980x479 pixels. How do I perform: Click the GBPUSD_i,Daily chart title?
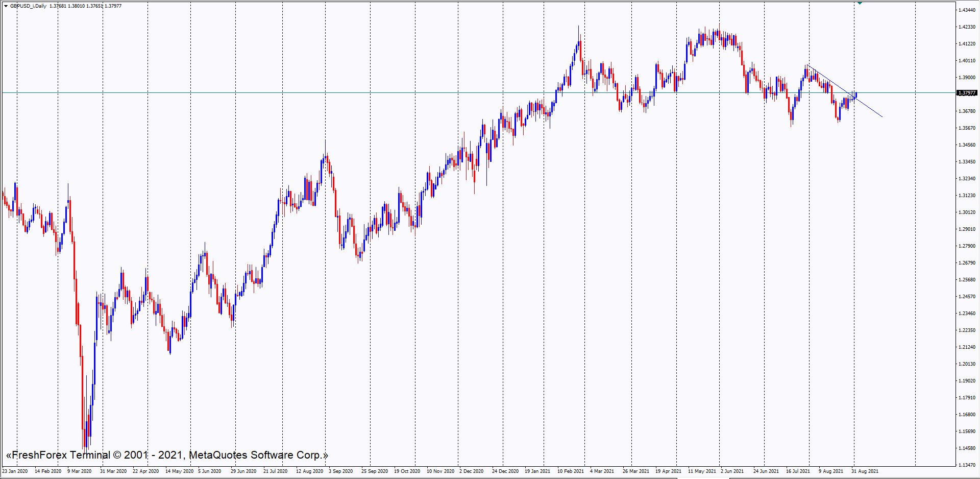[x=28, y=6]
